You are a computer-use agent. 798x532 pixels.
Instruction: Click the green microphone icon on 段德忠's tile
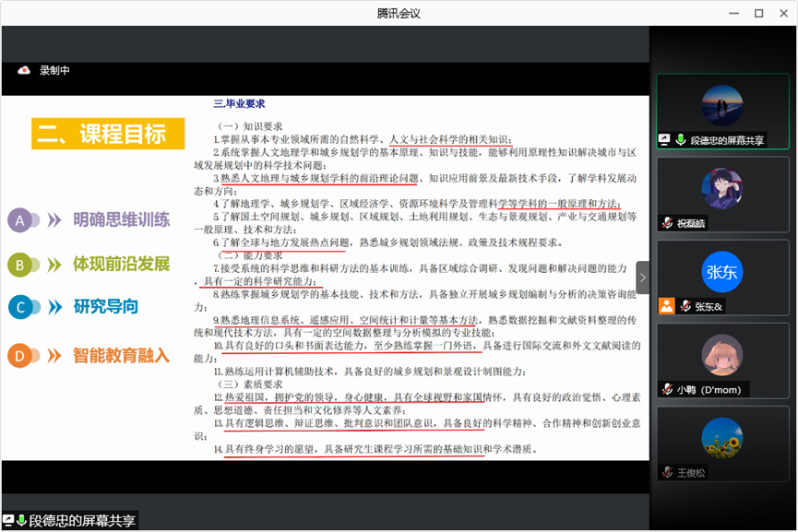(681, 140)
